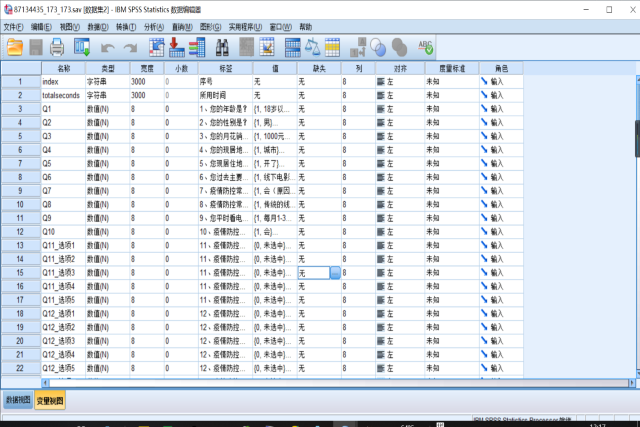Click the Weight Cases scale icon
This screenshot has height=427, width=640.
point(311,46)
